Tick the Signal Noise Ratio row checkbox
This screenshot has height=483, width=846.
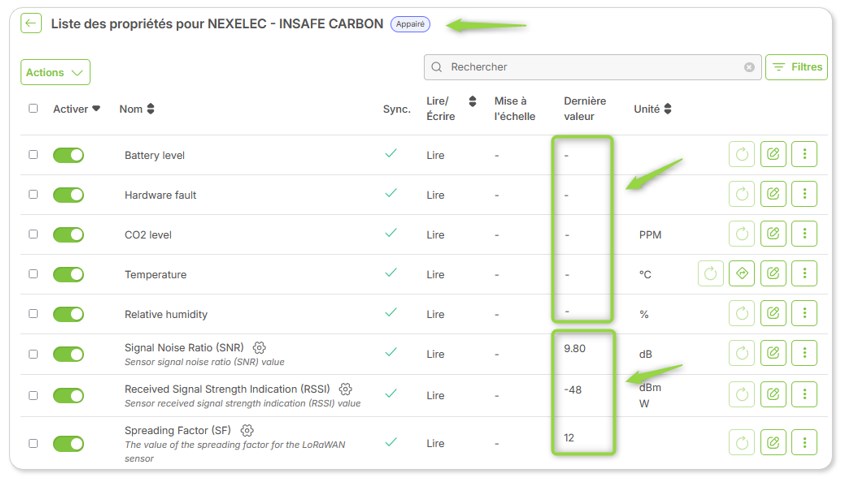pyautogui.click(x=33, y=354)
